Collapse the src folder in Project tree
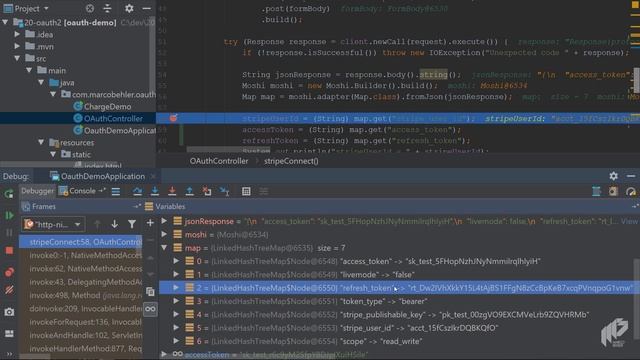 click(17, 58)
